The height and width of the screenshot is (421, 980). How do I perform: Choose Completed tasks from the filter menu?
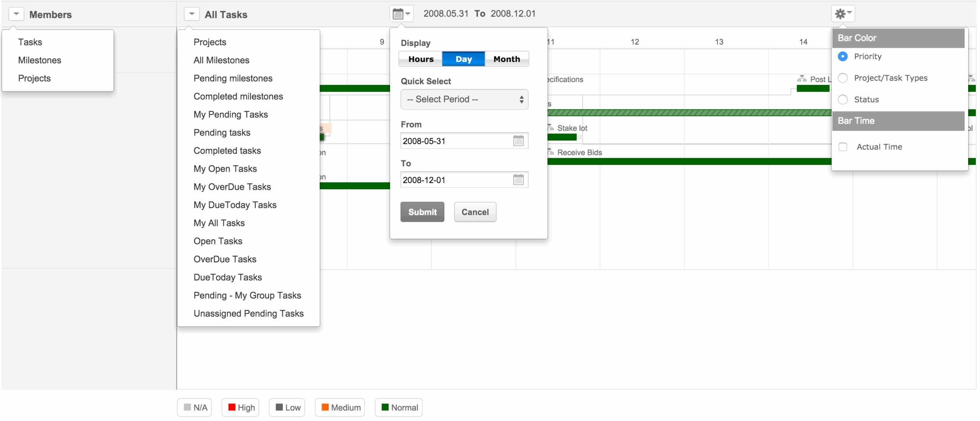(227, 151)
